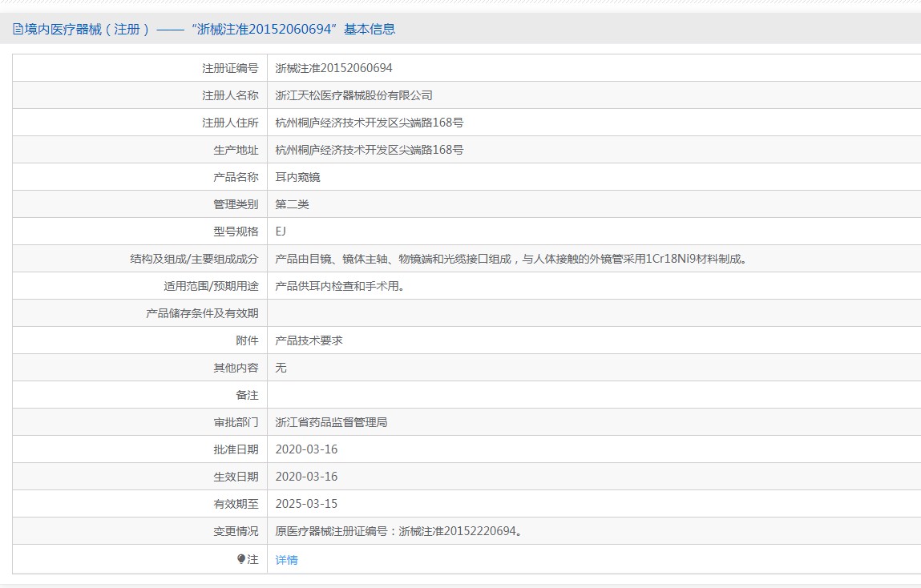Select the 无 value in 其他内容 row
Screen dimensions: 921x588
pyautogui.click(x=281, y=368)
